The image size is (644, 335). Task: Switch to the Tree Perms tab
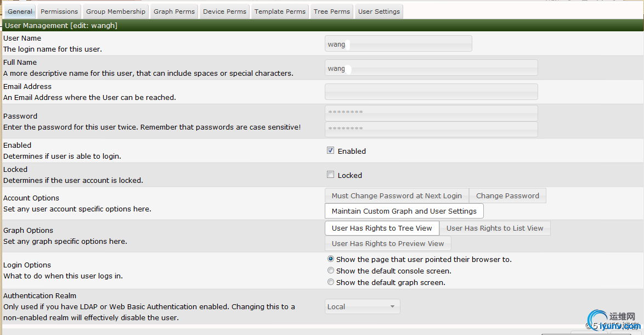331,12
